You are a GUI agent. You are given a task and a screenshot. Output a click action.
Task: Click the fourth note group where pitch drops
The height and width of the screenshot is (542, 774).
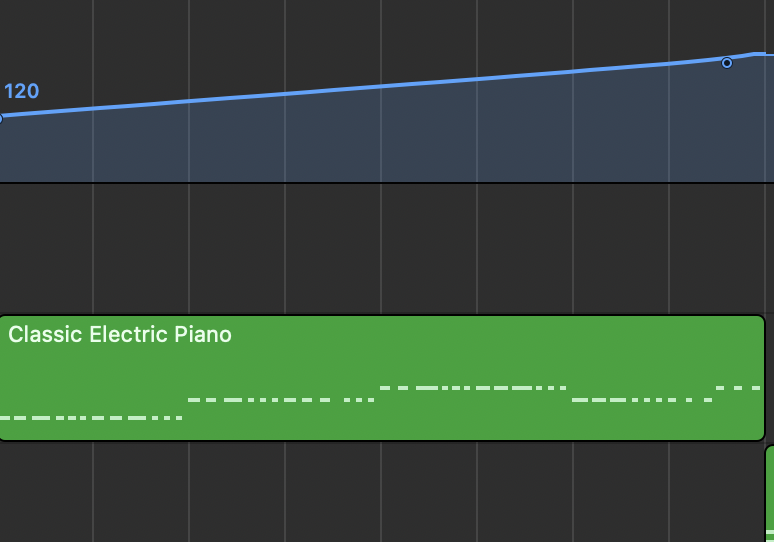(x=640, y=400)
